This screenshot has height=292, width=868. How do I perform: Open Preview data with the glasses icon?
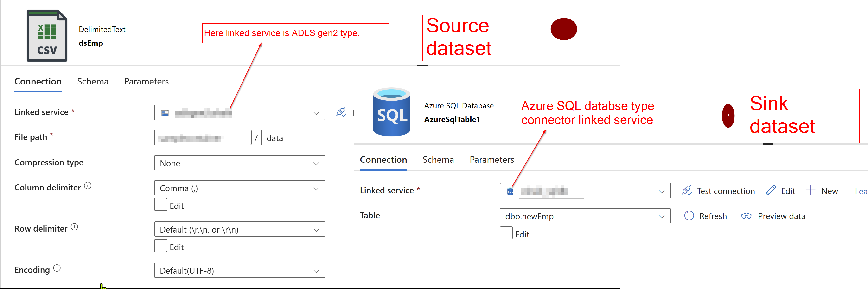tap(747, 216)
